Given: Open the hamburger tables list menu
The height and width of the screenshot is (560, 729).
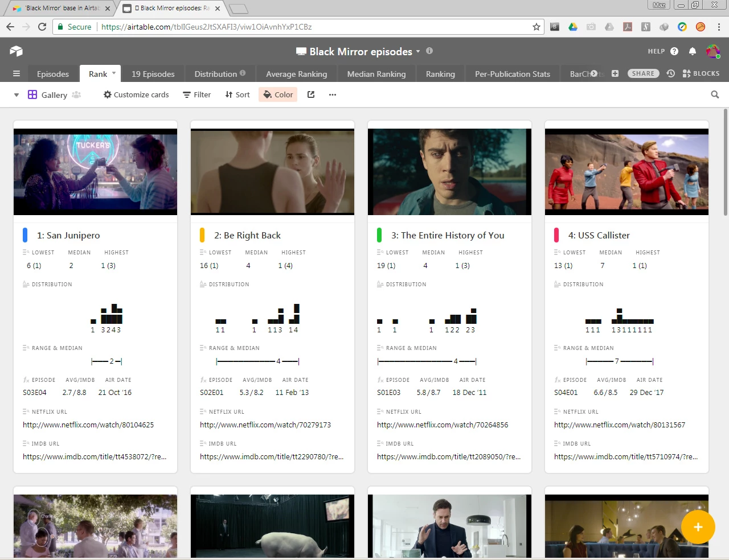Looking at the screenshot, I should [17, 74].
